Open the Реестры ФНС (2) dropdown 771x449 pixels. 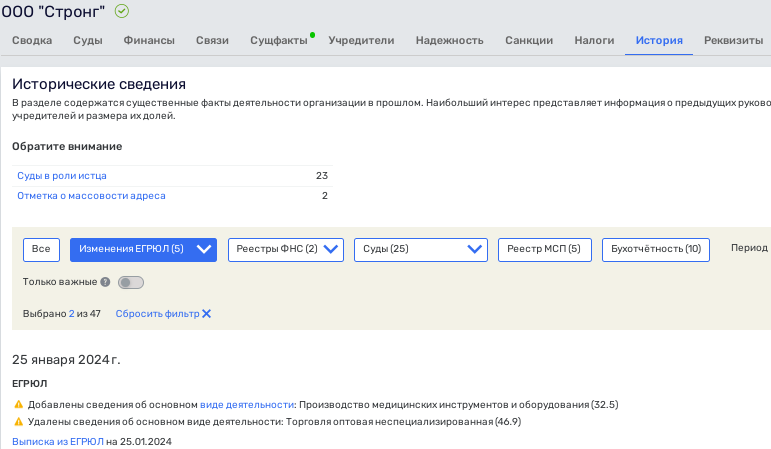285,249
